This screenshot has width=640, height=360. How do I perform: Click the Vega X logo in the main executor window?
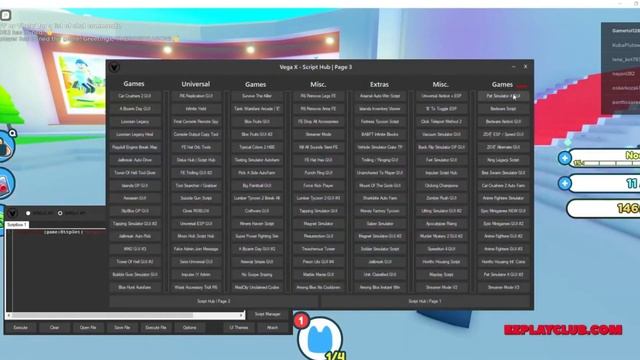[x=12, y=213]
